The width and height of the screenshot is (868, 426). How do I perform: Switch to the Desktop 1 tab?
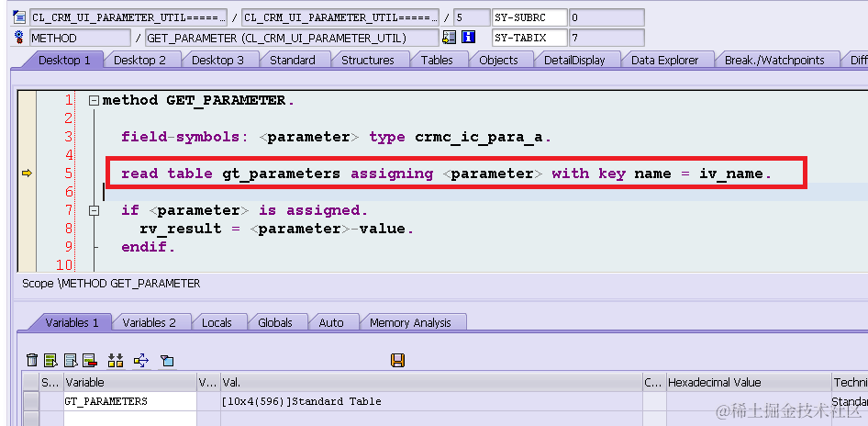pos(64,60)
